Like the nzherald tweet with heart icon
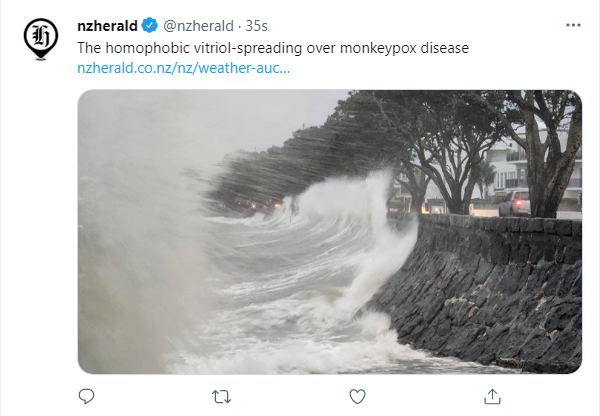The width and height of the screenshot is (600, 416). coord(357,396)
